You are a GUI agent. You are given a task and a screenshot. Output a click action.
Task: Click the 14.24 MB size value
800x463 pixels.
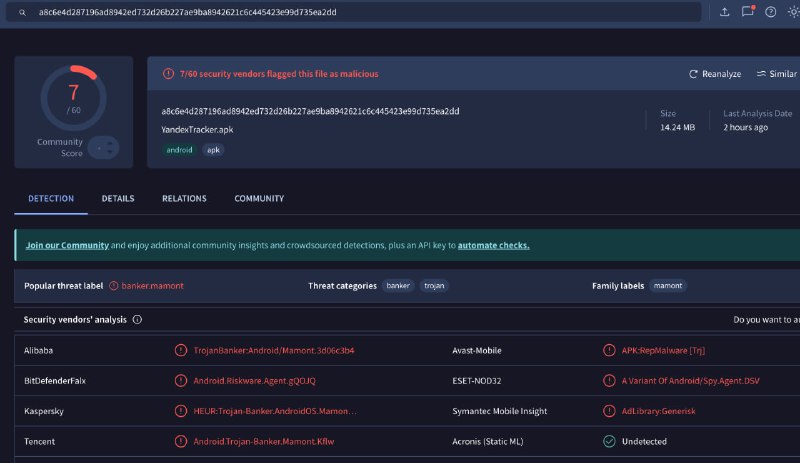coord(678,128)
